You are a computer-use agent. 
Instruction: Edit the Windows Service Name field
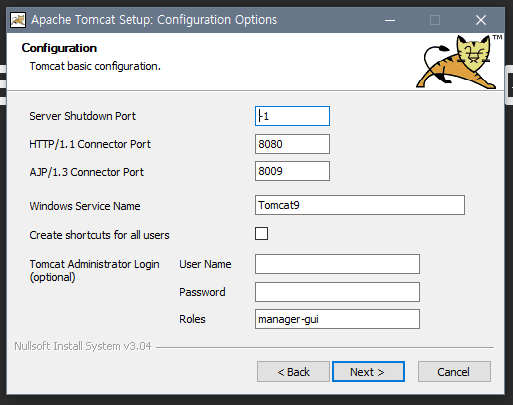[x=360, y=205]
